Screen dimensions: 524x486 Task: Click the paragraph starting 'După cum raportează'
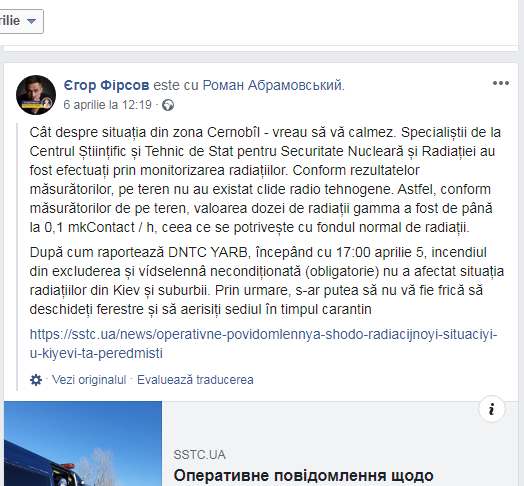tap(267, 281)
